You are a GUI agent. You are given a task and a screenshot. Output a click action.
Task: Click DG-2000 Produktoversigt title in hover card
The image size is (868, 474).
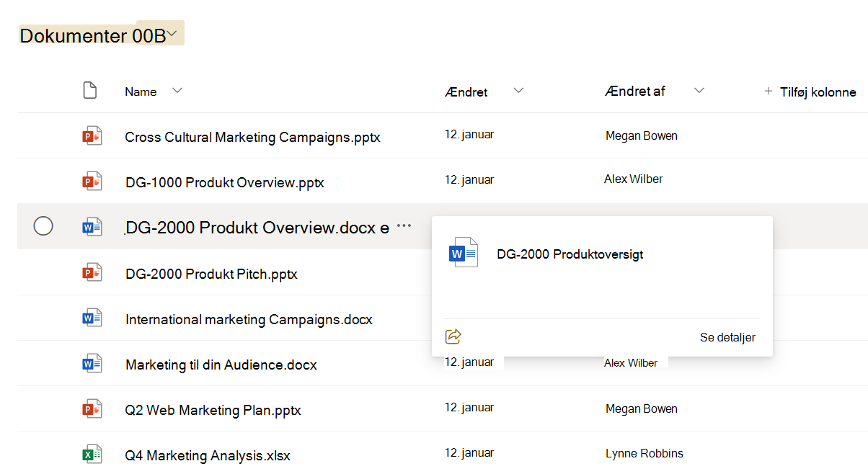570,254
